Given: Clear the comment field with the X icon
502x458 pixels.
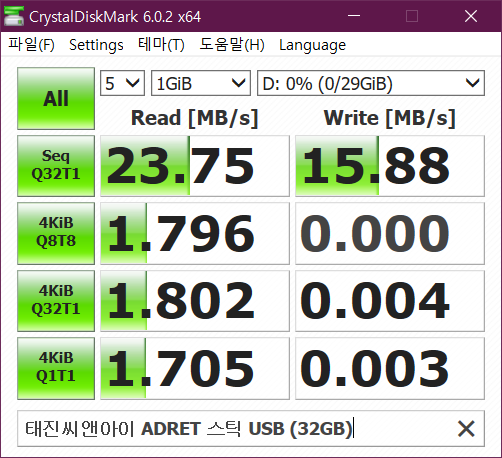Looking at the screenshot, I should click(x=466, y=428).
